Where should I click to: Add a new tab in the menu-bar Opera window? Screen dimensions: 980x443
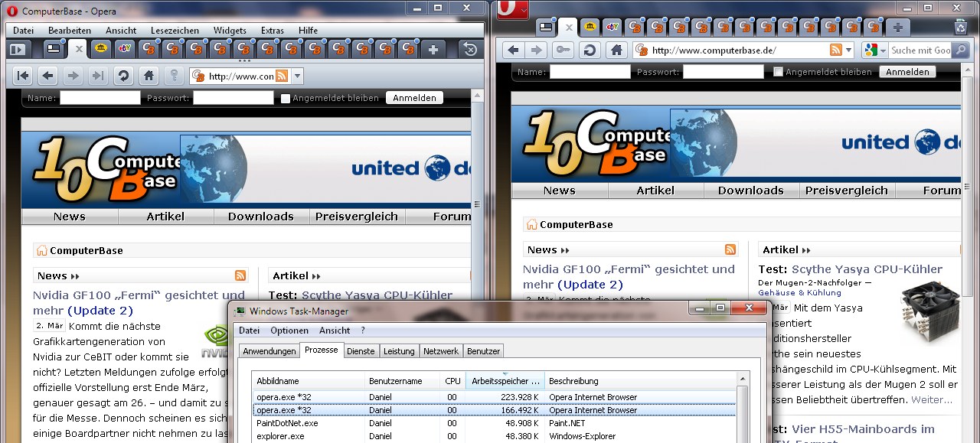click(x=434, y=50)
